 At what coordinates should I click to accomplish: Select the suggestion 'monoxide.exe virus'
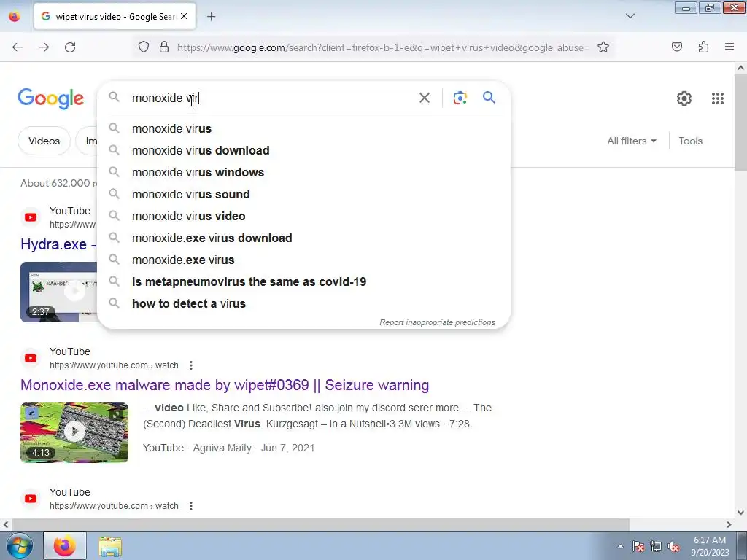[x=303, y=260]
